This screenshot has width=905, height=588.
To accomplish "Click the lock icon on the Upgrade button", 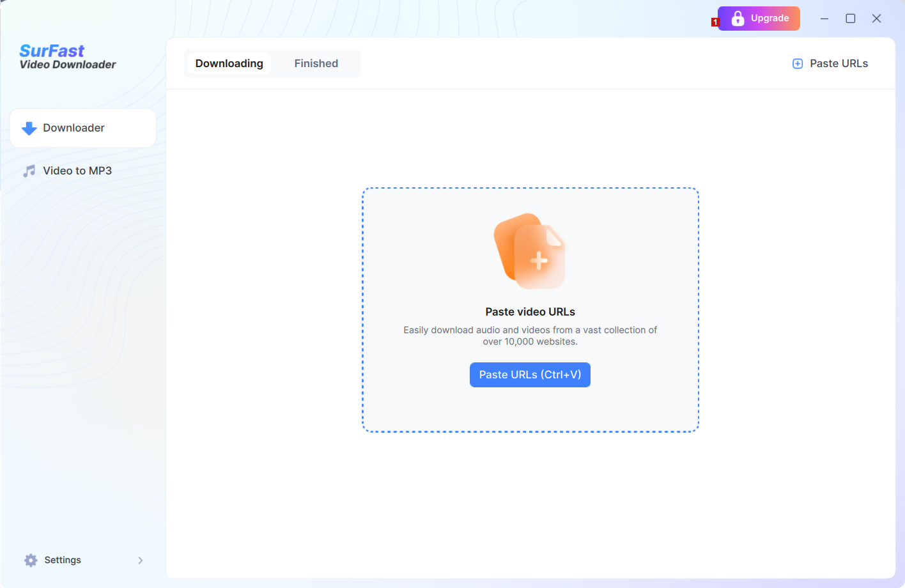I will (x=738, y=19).
